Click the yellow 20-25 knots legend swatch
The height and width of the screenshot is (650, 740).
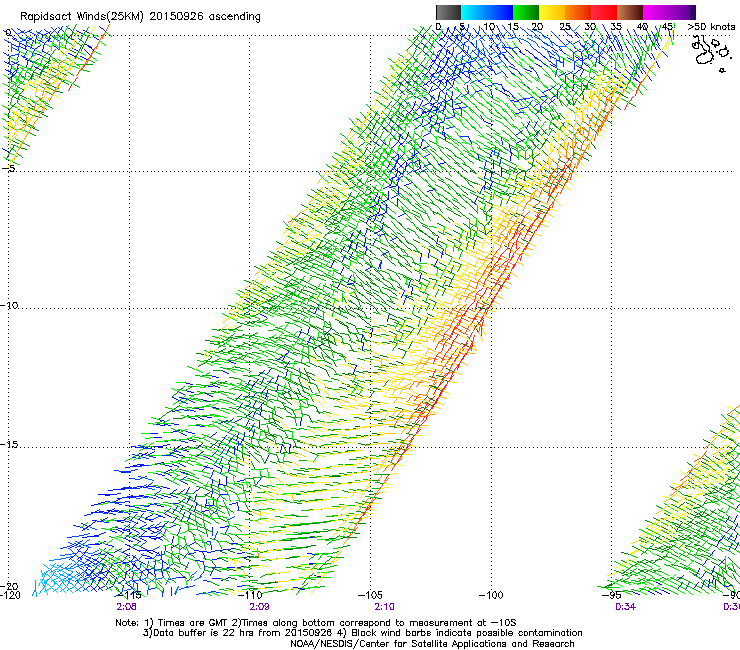(x=552, y=12)
